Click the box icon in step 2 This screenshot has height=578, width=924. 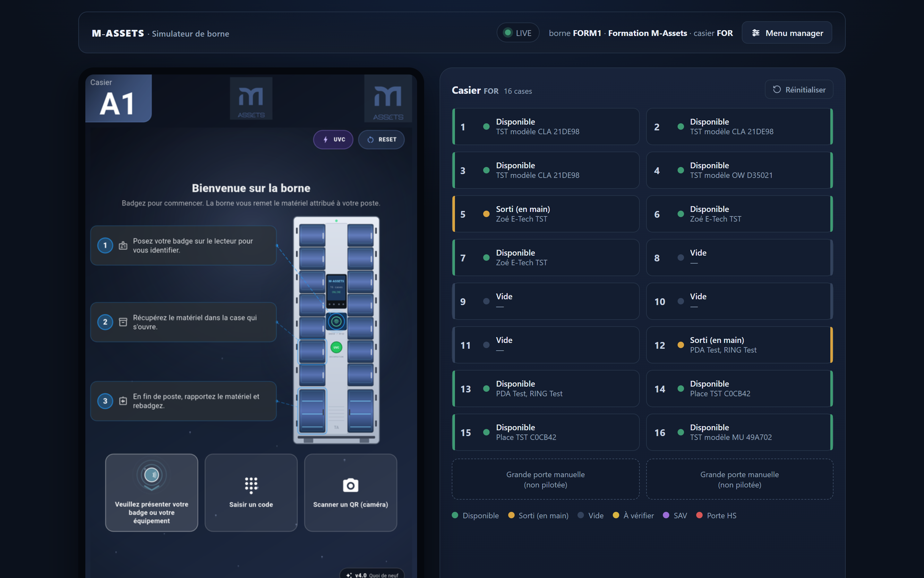point(123,322)
